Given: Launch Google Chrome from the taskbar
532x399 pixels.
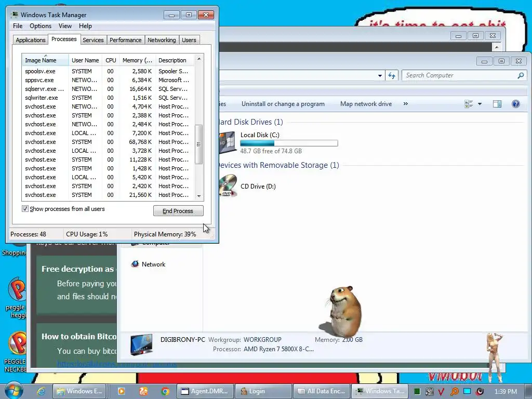Looking at the screenshot, I should tap(165, 391).
